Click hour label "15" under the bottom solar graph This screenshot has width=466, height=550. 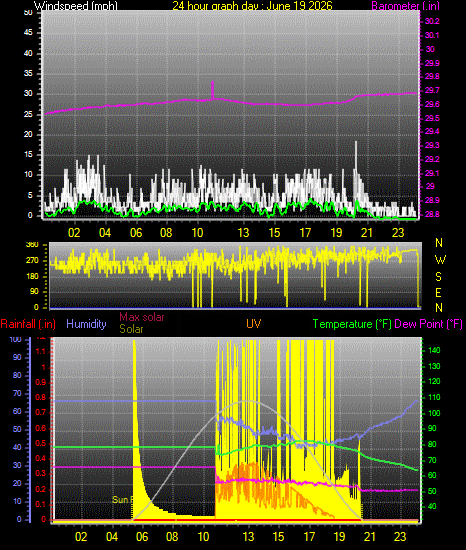click(279, 537)
